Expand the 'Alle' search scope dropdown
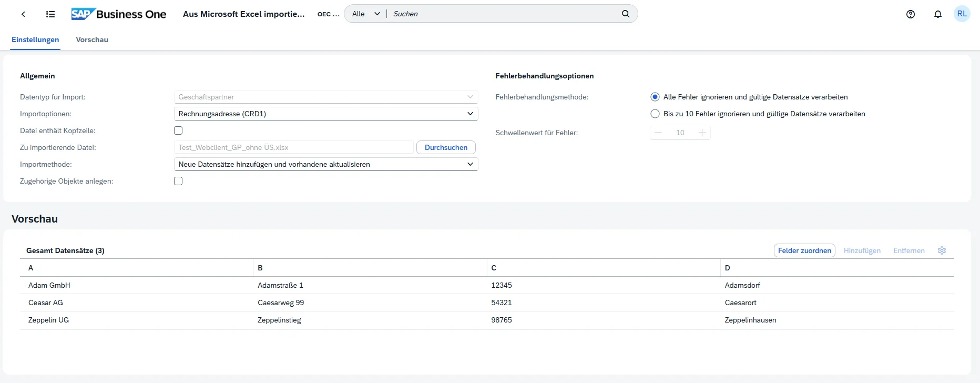 click(x=366, y=14)
